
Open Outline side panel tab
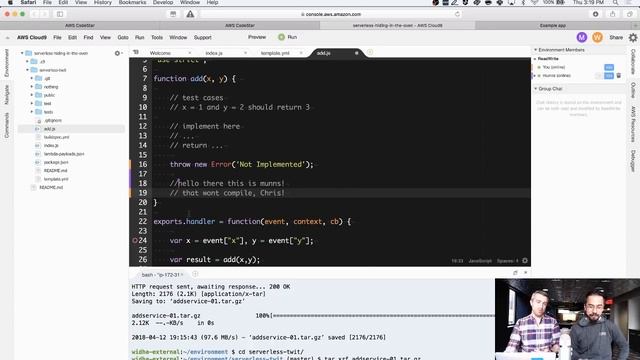pyautogui.click(x=633, y=90)
